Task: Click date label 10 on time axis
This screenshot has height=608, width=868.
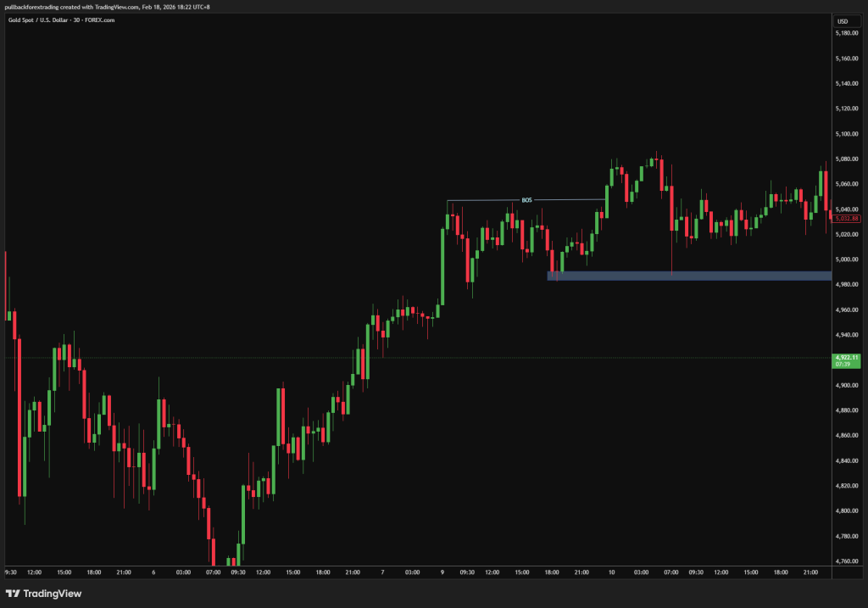Action: (610, 572)
